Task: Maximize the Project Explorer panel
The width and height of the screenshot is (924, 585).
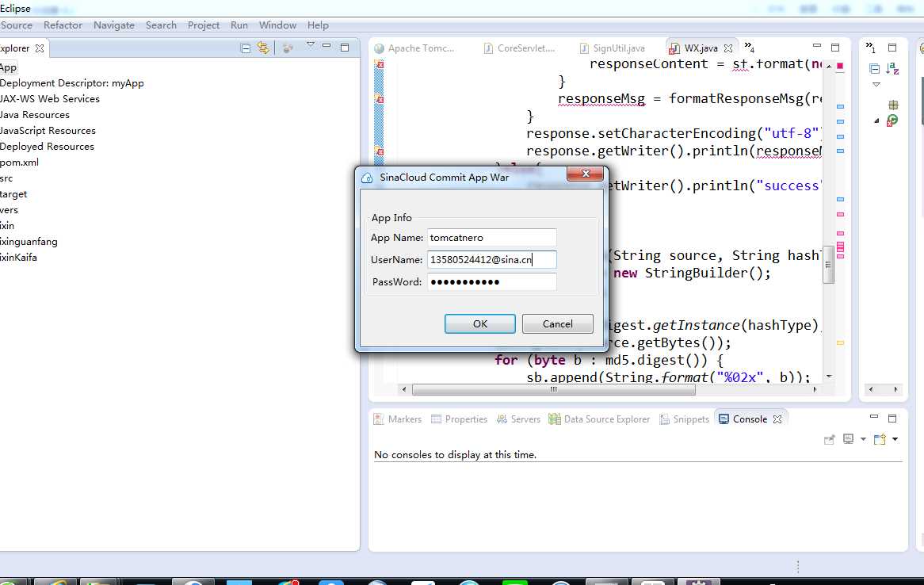Action: pyautogui.click(x=345, y=48)
